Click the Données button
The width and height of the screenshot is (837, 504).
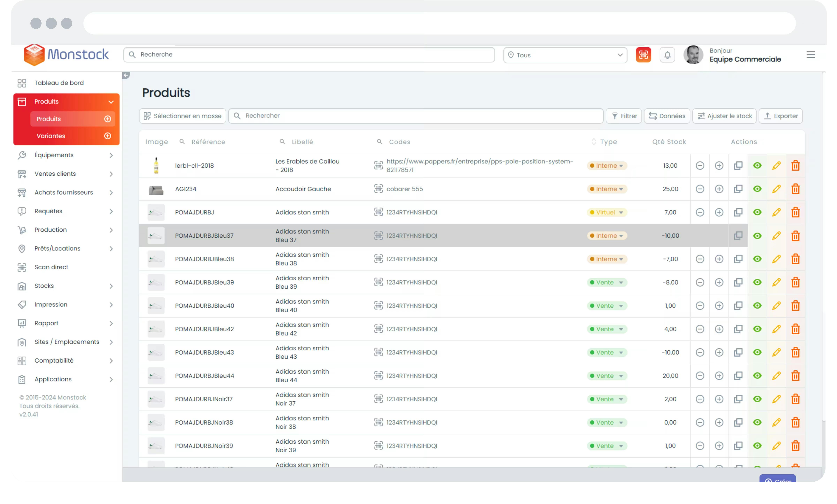tap(667, 116)
